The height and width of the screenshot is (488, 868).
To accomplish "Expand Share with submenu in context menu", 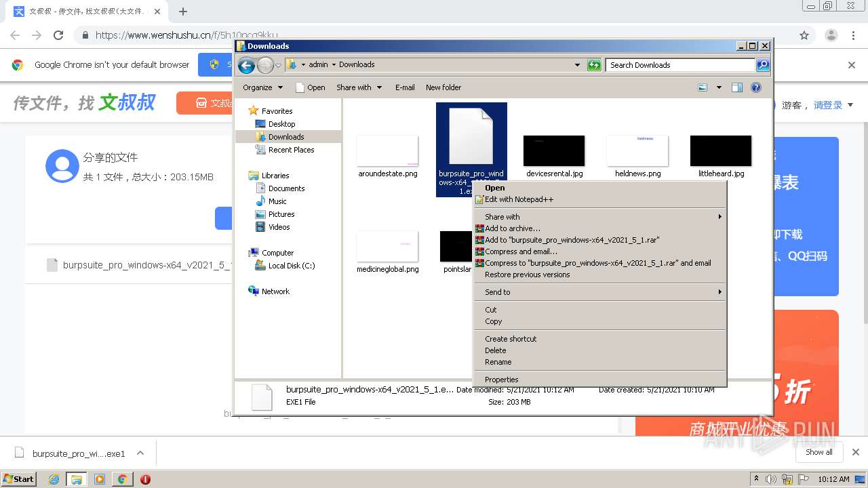I will (x=599, y=217).
